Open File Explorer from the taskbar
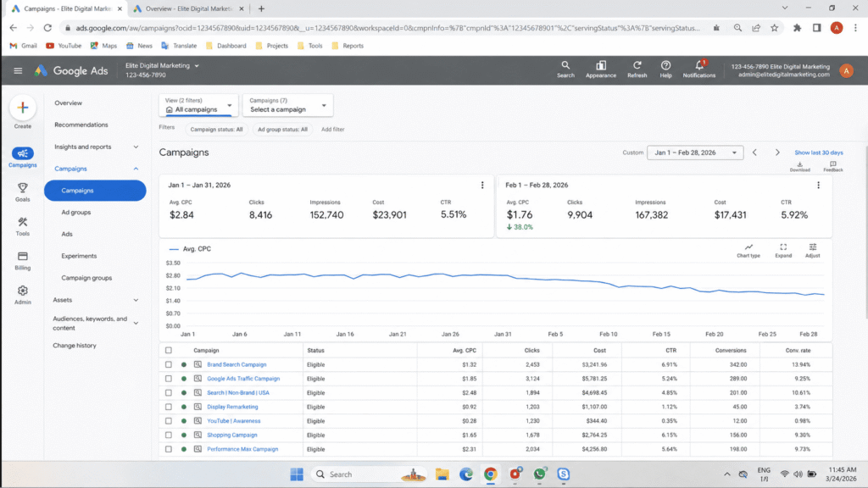The height and width of the screenshot is (488, 868). pos(442,474)
